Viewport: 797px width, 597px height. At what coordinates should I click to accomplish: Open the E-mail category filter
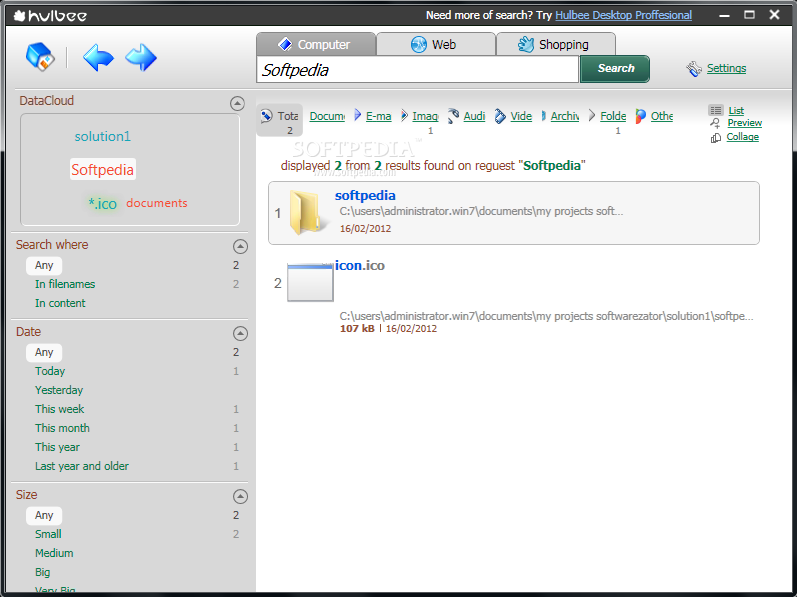tap(379, 116)
